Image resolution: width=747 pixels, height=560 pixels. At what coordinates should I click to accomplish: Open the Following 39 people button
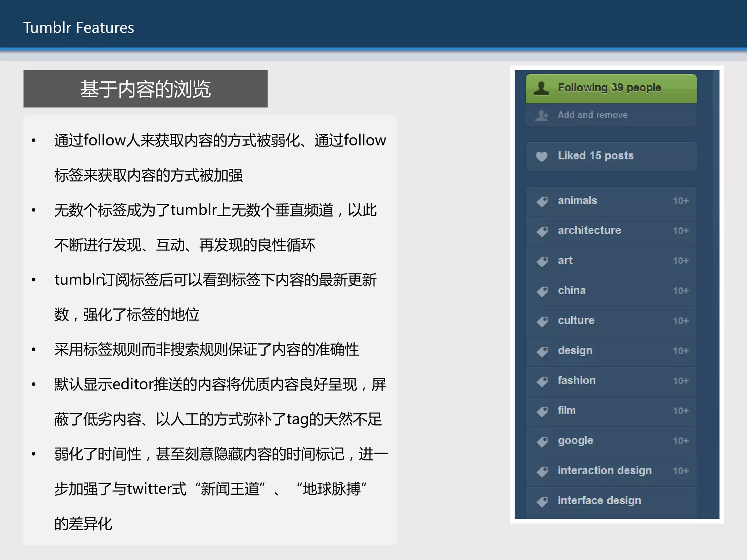pos(611,89)
